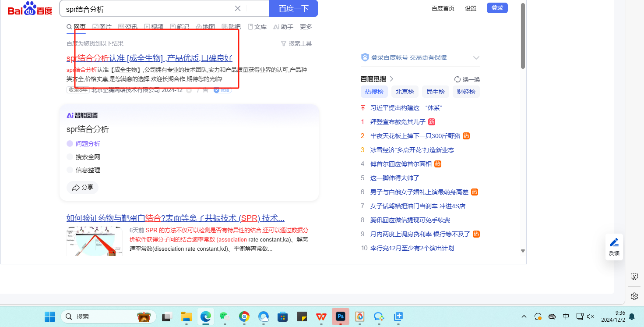This screenshot has width=644, height=327.
Task: Open the 反馈 feedback pencil icon
Action: (614, 242)
